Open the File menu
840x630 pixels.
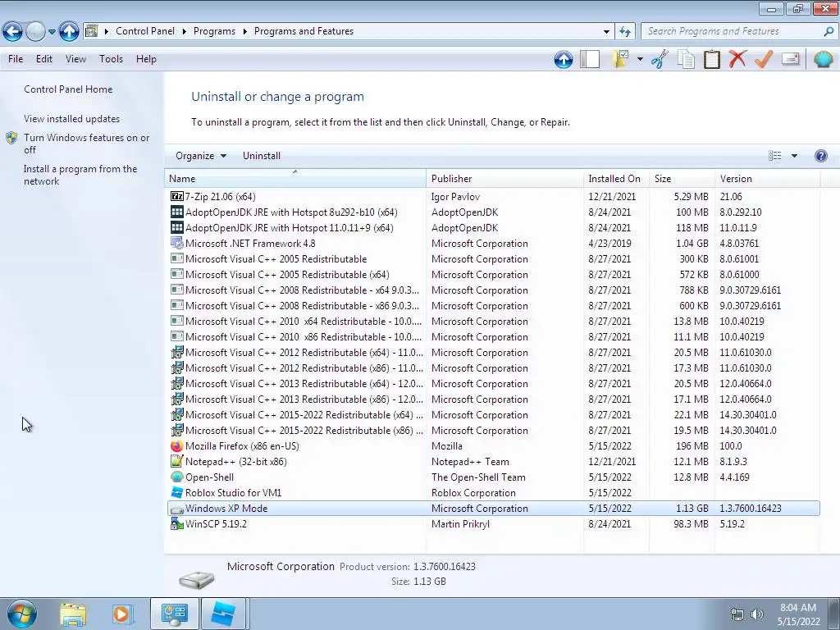coord(16,59)
